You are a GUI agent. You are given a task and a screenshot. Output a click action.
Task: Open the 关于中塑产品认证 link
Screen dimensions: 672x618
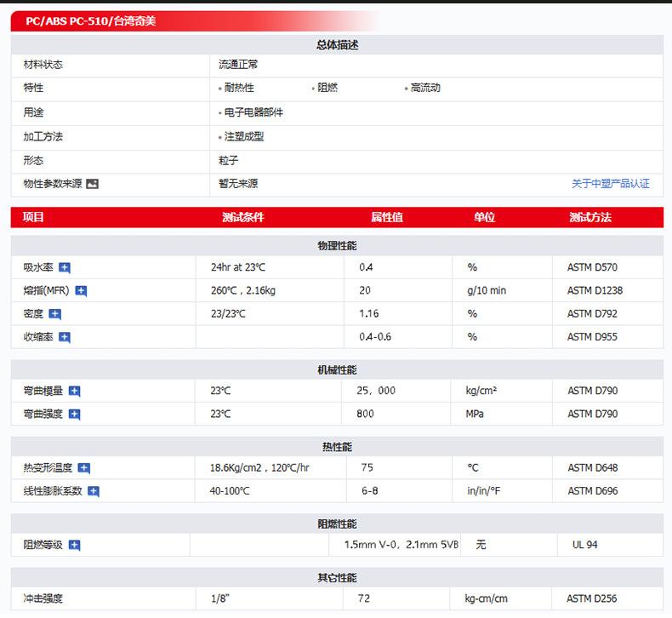[610, 184]
